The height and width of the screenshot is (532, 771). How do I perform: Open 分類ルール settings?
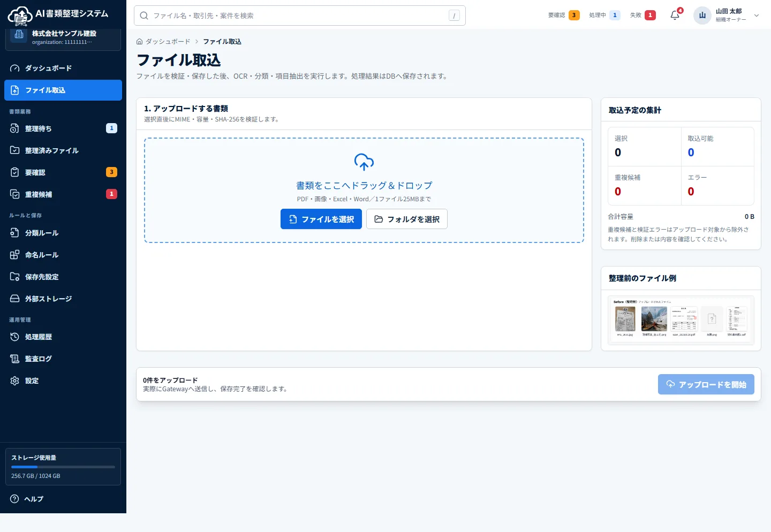click(63, 233)
